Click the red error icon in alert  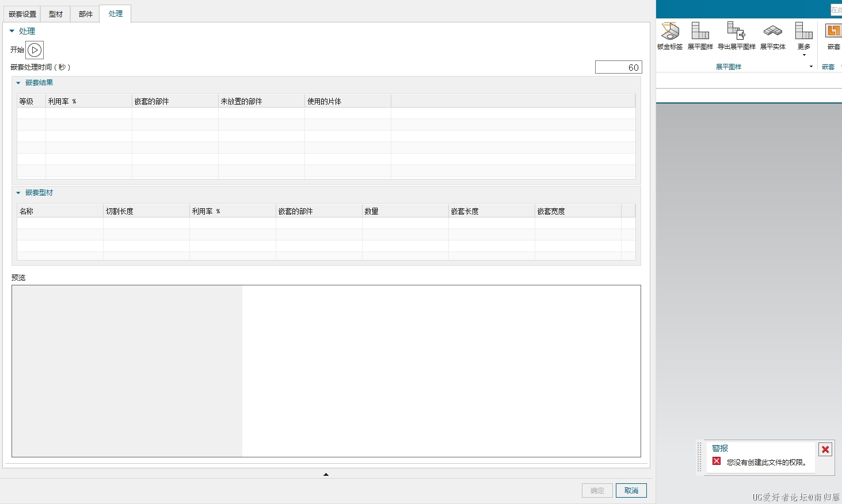(717, 461)
